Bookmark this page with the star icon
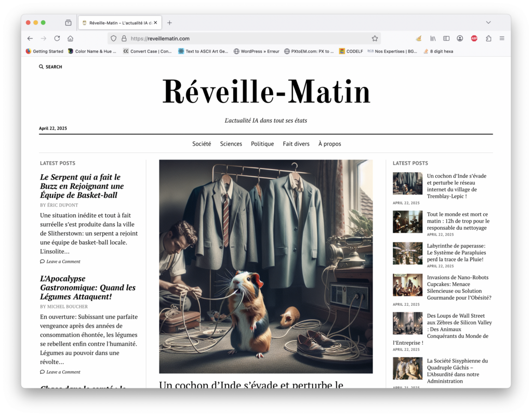This screenshot has height=416, width=532. 375,38
